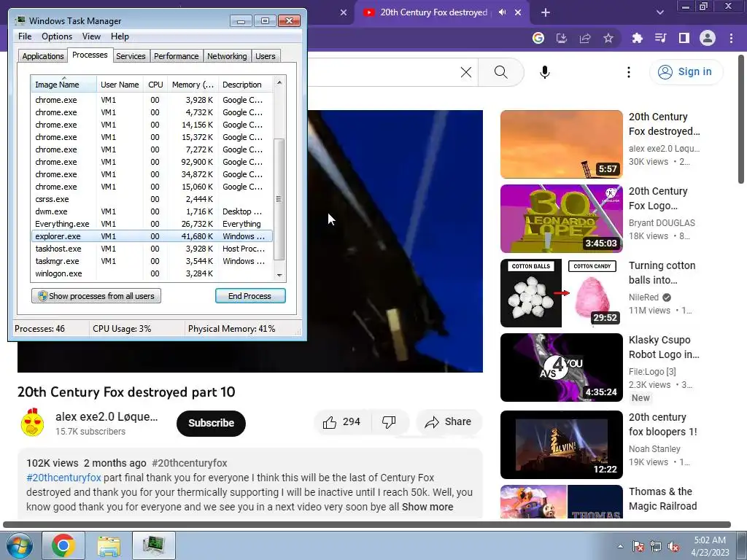Click Show processes from all users
Image resolution: width=747 pixels, height=560 pixels.
(96, 296)
